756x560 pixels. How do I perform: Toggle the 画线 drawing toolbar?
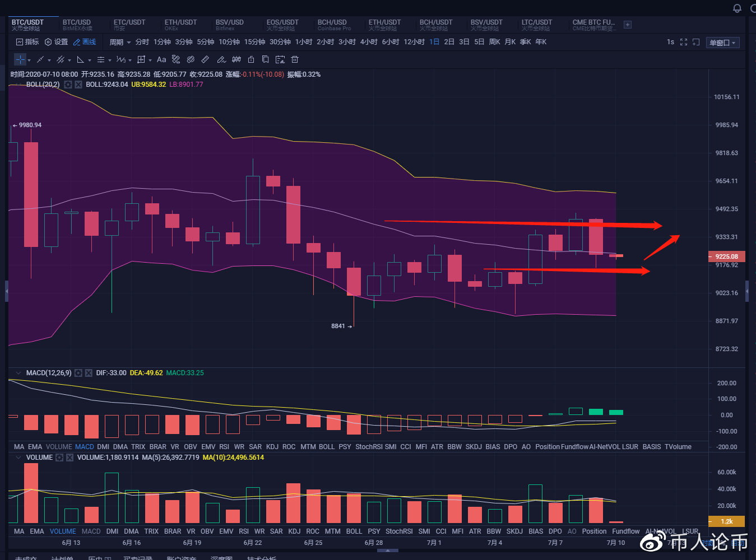tap(85, 42)
